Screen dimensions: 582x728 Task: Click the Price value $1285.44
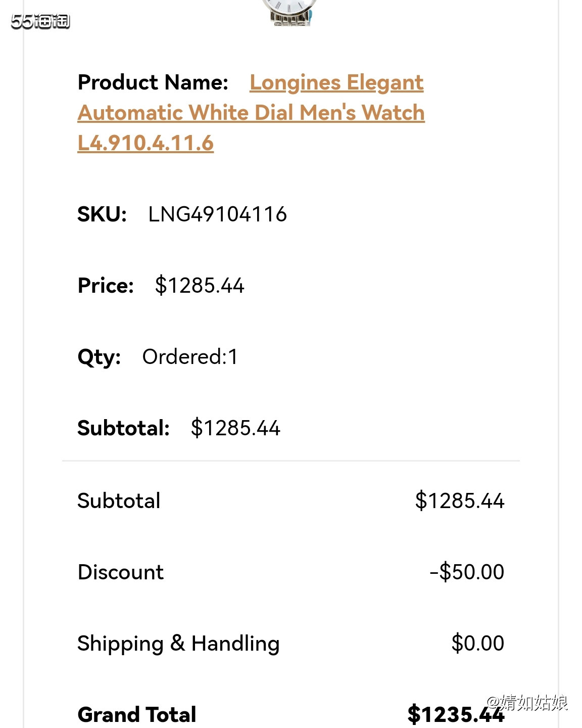coord(200,286)
